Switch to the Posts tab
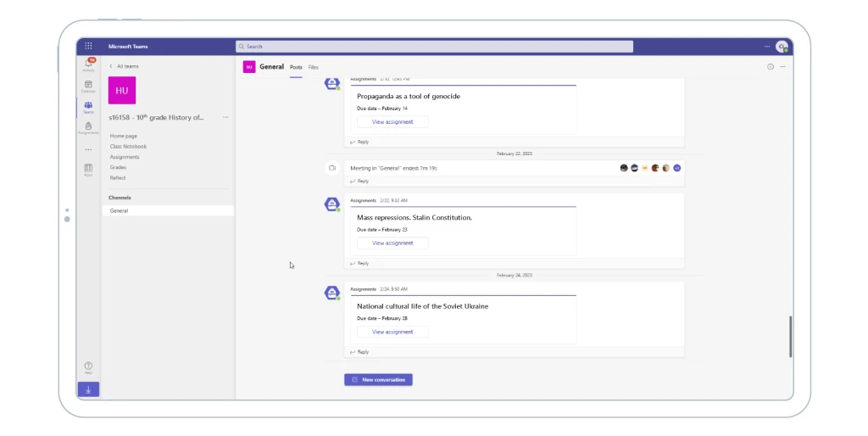 point(296,67)
